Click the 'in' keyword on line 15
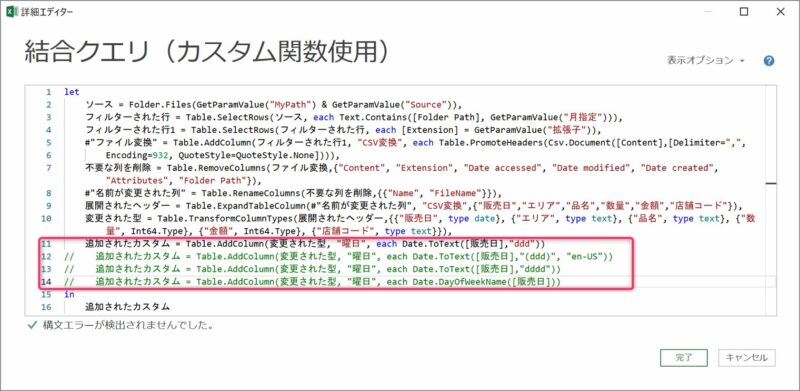Viewport: 800px width, 391px height. tap(68, 295)
